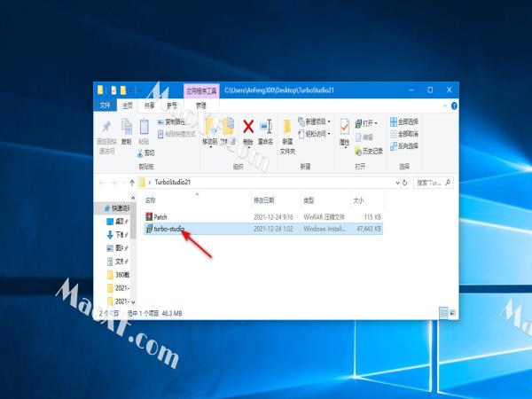Image resolution: width=532 pixels, height=399 pixels.
Task: Switch to the View ribbon tab
Action: [x=172, y=106]
